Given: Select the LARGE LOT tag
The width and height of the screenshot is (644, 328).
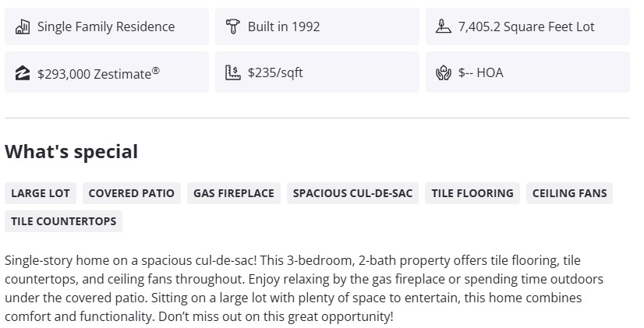Looking at the screenshot, I should [41, 193].
